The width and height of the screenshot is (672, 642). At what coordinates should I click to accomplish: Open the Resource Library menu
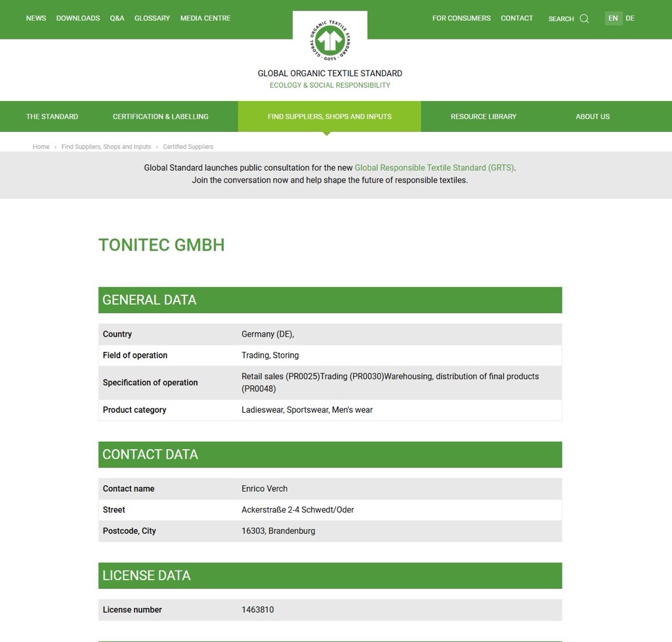(x=484, y=117)
